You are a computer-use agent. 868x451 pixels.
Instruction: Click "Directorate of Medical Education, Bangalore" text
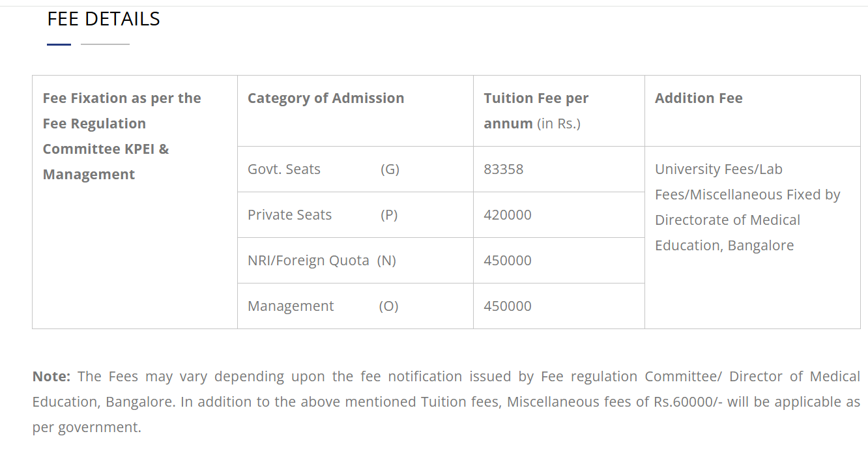tap(727, 233)
